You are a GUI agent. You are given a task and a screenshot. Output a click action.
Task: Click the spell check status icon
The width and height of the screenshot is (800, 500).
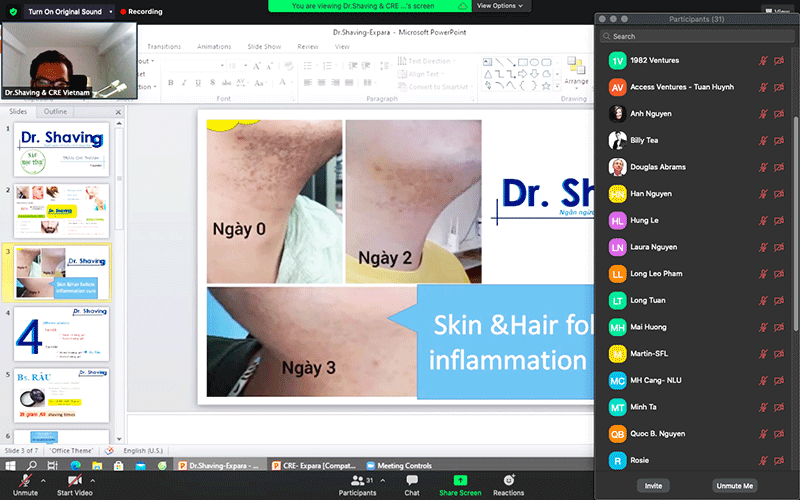click(x=109, y=451)
